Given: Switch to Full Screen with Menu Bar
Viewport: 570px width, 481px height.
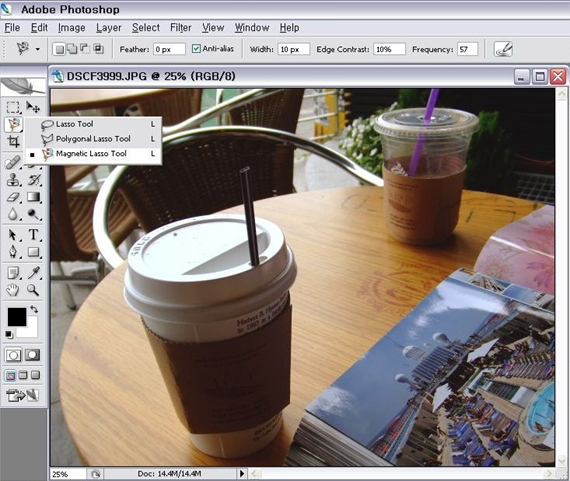Looking at the screenshot, I should pos(23,375).
